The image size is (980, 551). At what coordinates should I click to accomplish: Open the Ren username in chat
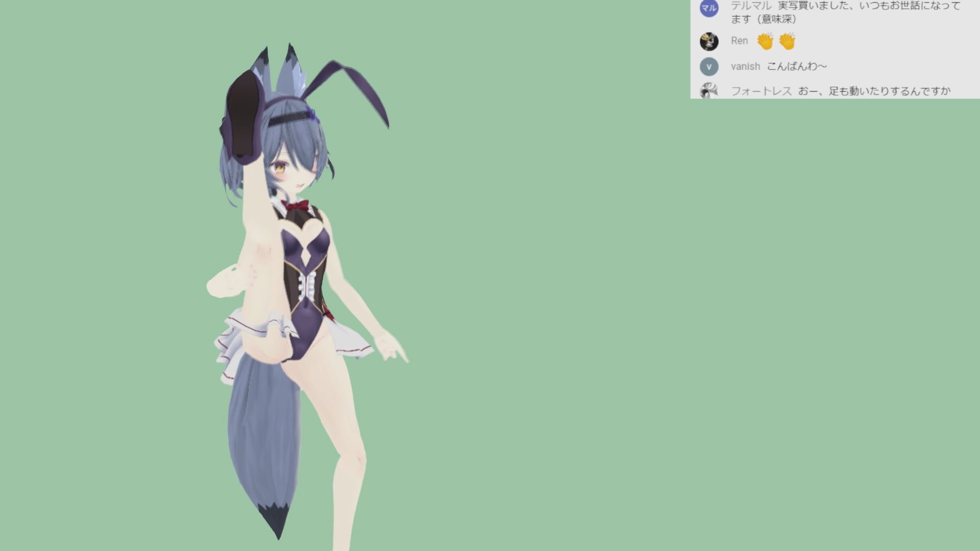click(739, 41)
